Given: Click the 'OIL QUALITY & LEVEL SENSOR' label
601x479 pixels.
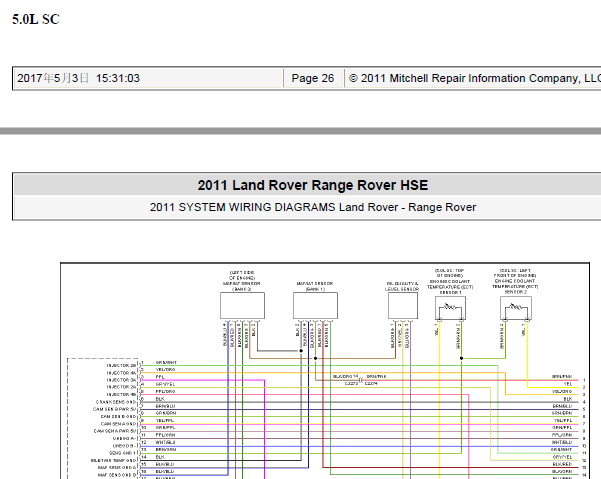Looking at the screenshot, I should point(402,286).
